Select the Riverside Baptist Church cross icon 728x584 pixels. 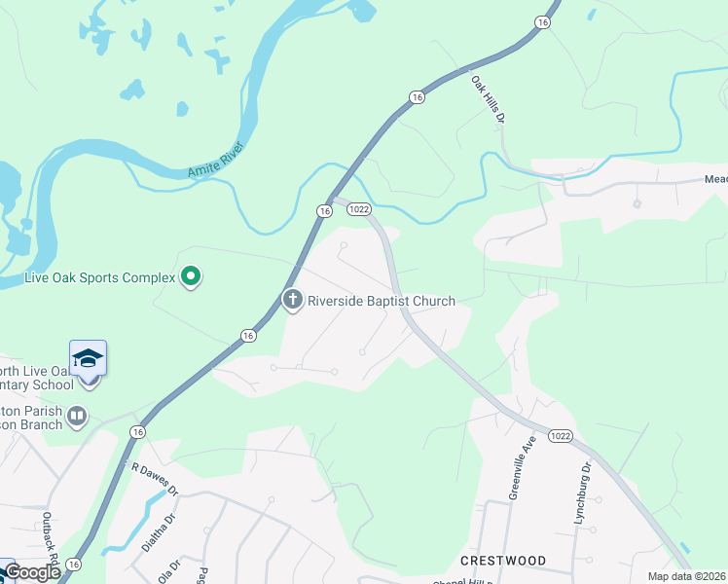293,300
